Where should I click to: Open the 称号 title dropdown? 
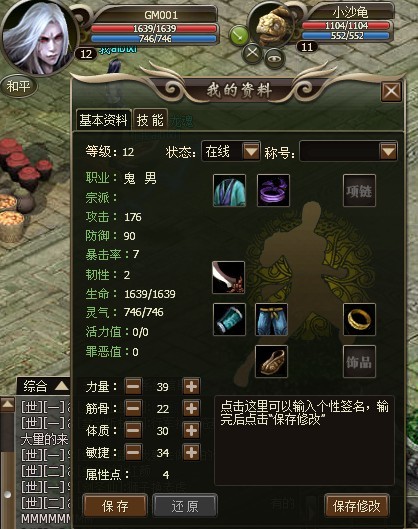coord(348,151)
